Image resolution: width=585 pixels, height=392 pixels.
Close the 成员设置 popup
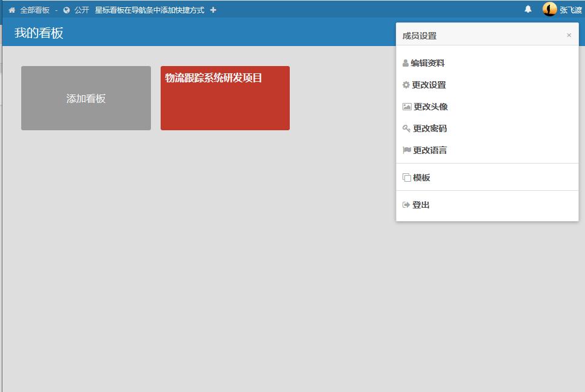[569, 35]
